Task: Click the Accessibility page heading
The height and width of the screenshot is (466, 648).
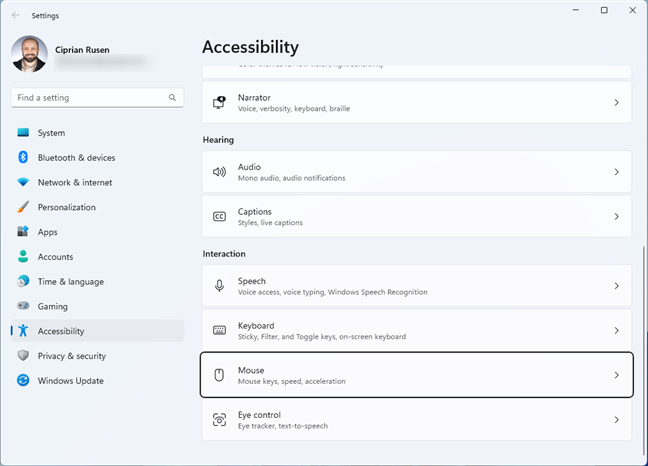Action: click(250, 47)
